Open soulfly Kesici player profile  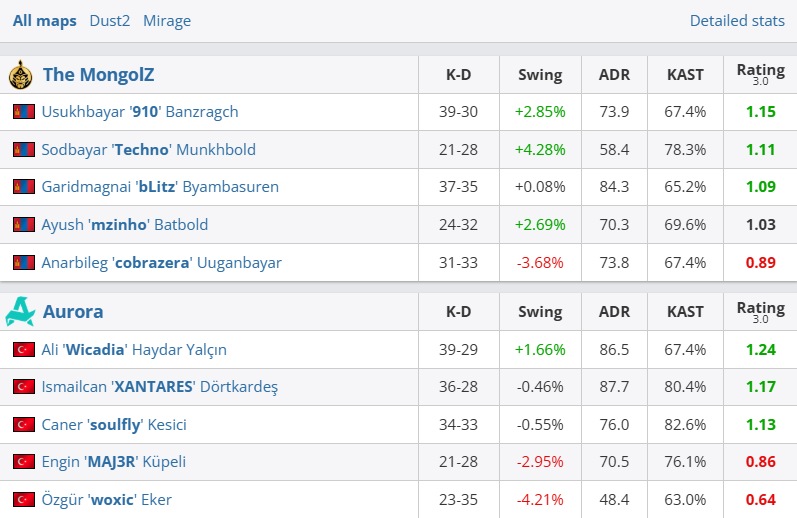pos(114,425)
